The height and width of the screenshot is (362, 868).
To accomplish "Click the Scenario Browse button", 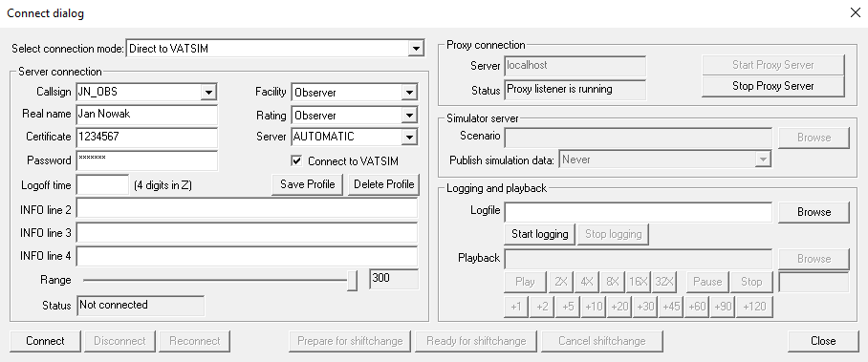I will click(814, 138).
